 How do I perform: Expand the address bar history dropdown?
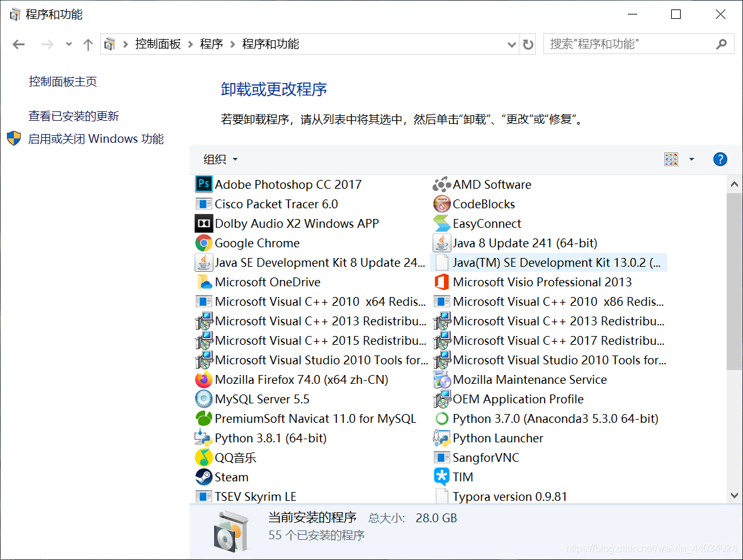pyautogui.click(x=511, y=45)
